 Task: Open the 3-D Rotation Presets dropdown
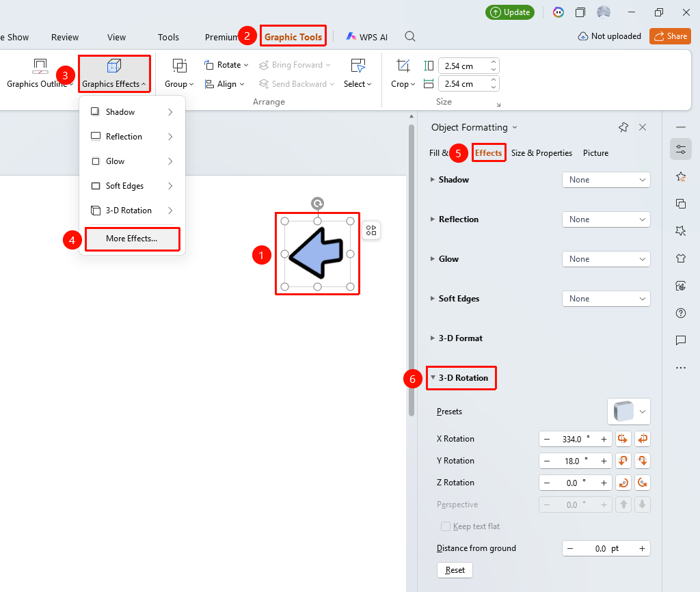pyautogui.click(x=629, y=412)
